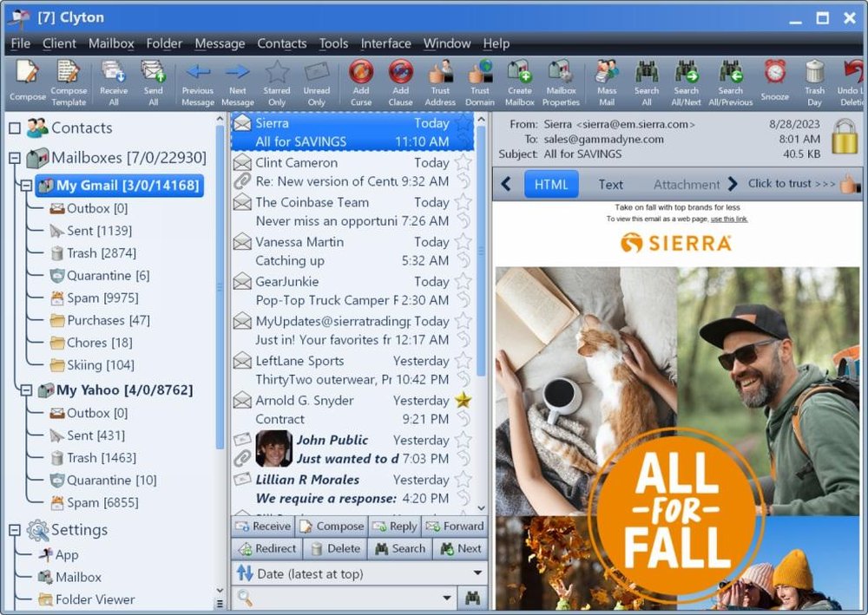Image resolution: width=868 pixels, height=615 pixels.
Task: Click the Reply button
Action: 395,526
